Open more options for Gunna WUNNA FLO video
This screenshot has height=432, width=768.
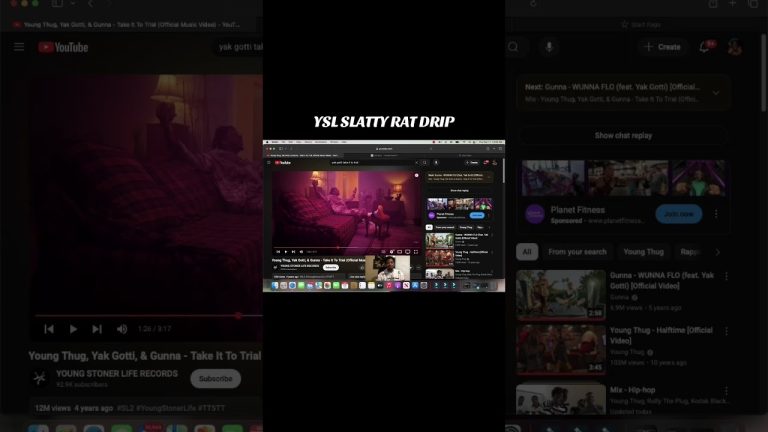tap(726, 276)
